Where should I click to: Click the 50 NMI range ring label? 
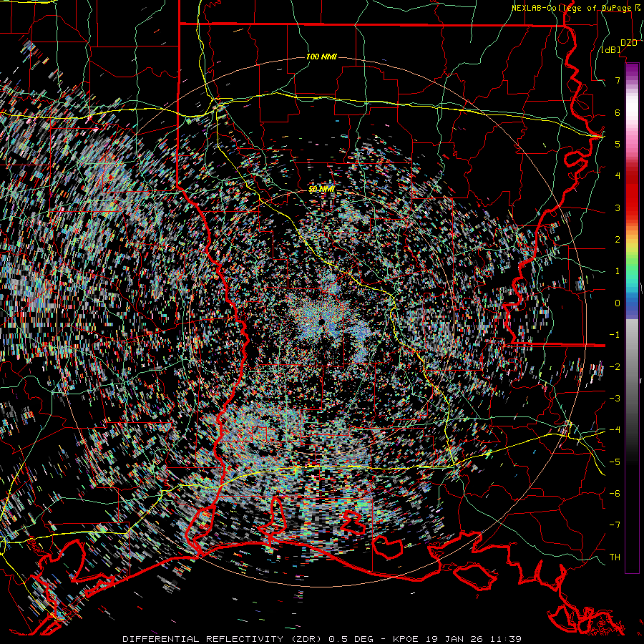pyautogui.click(x=321, y=189)
